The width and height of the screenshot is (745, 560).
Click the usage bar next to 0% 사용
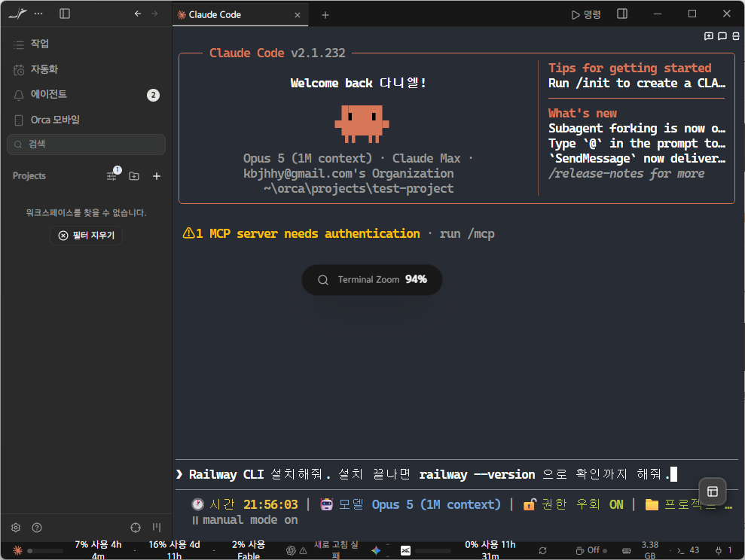(x=433, y=551)
